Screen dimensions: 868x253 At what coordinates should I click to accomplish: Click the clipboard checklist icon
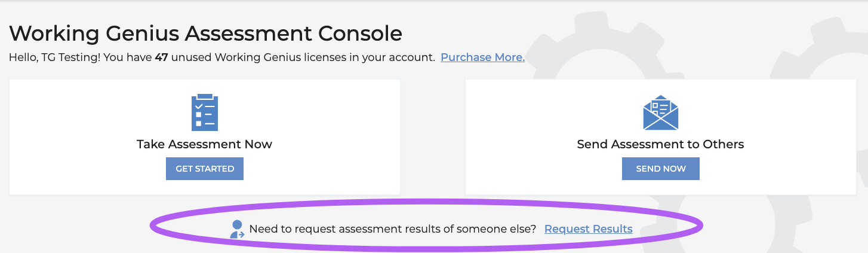(204, 112)
